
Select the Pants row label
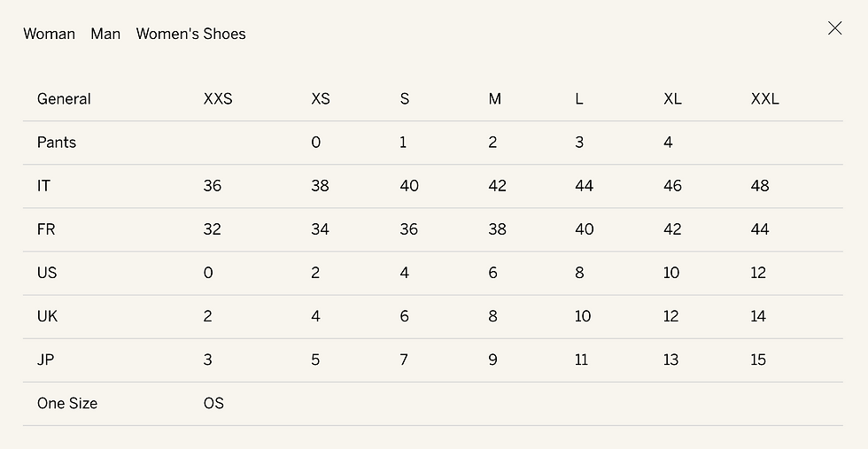pos(57,143)
